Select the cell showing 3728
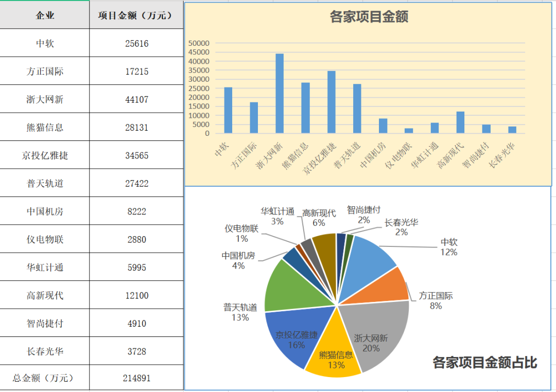This screenshot has width=556, height=392. [x=136, y=351]
